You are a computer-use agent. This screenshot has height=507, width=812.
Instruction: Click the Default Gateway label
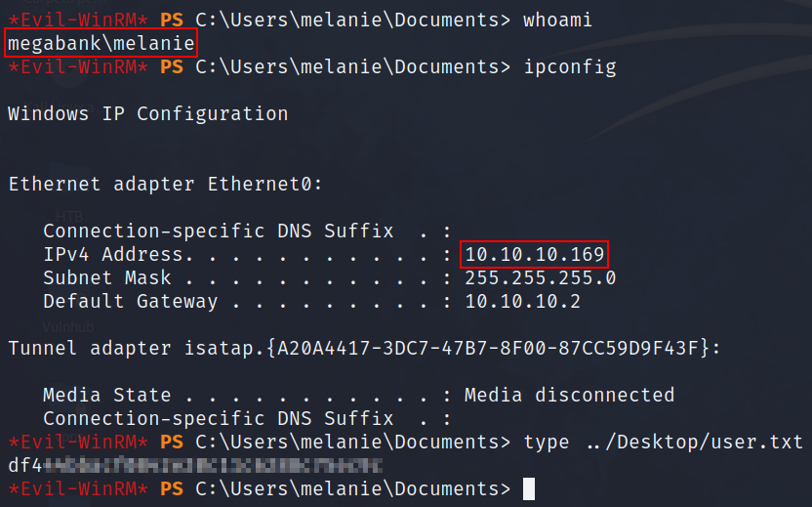130,302
